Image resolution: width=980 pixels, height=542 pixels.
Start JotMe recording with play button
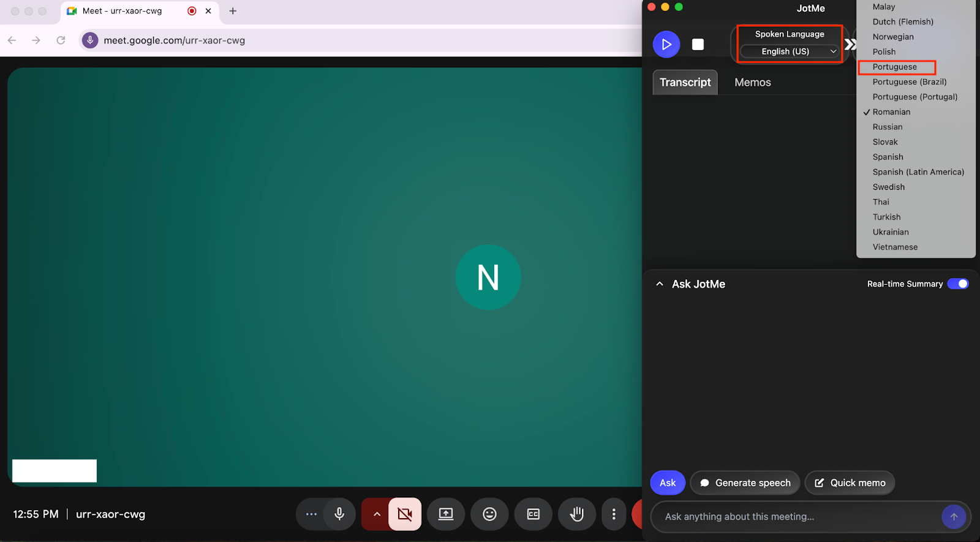[x=666, y=44]
